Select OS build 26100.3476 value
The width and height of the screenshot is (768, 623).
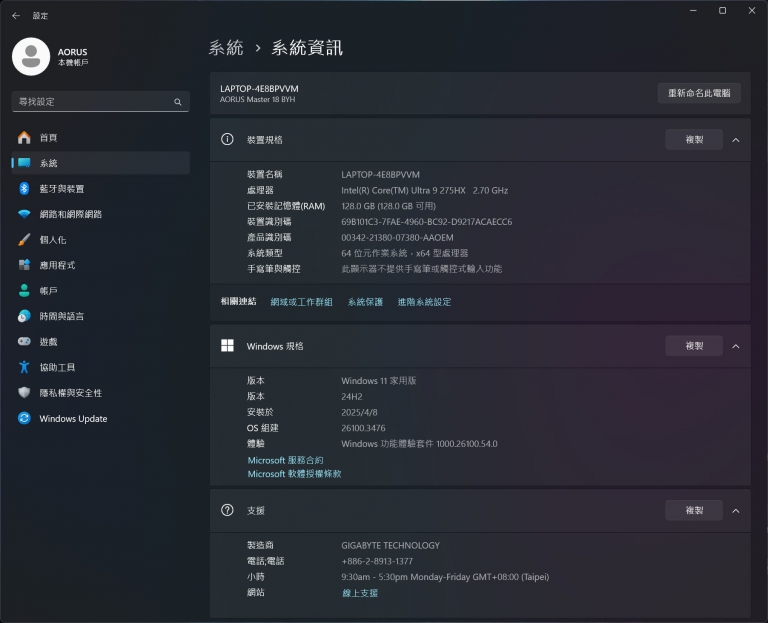(363, 428)
